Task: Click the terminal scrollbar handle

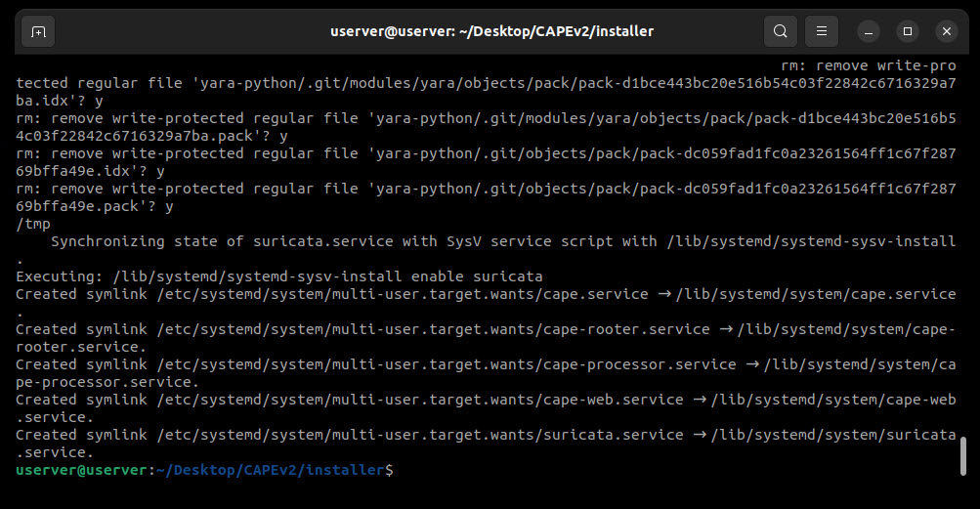Action: [x=963, y=456]
